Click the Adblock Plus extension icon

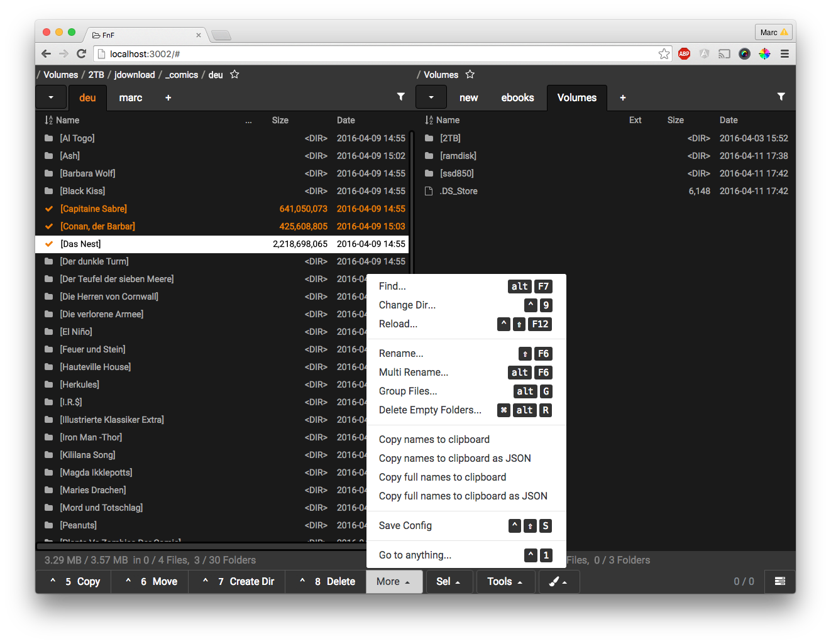point(684,54)
